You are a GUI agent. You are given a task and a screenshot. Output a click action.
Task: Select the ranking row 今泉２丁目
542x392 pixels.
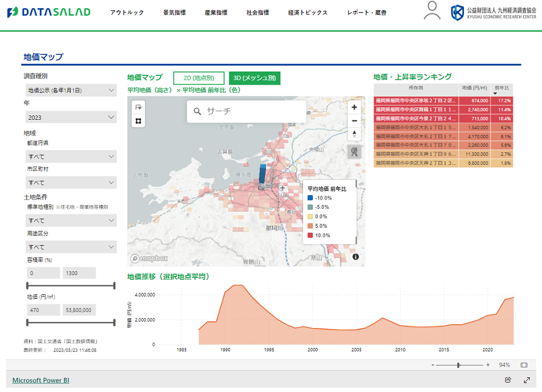coord(443,119)
